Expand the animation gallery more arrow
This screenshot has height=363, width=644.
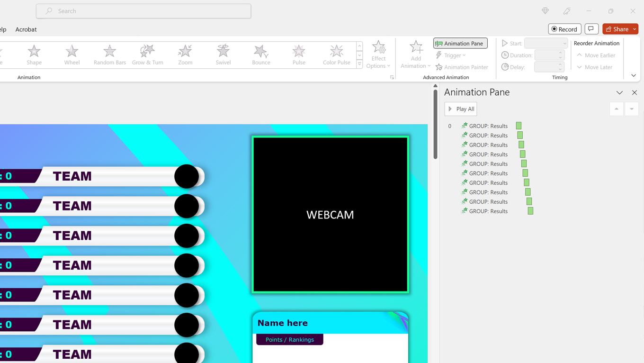click(359, 64)
